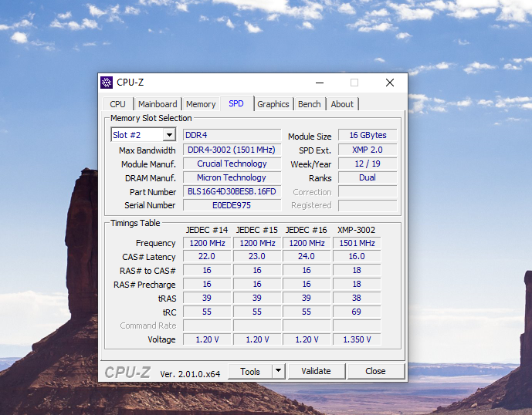Click the XMP RAS# to CAS# value 18
Viewport: 532px width, 415px height.
357,270
